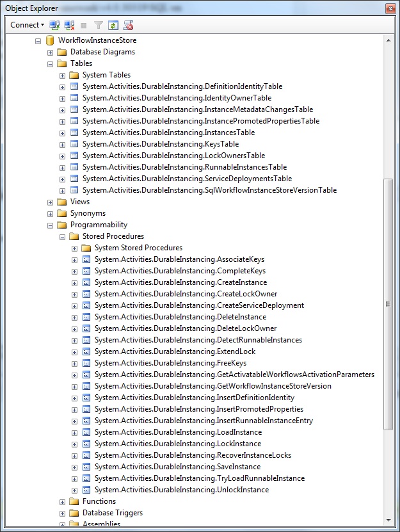Expand the Functions folder
The image size is (400, 532).
[x=63, y=502]
